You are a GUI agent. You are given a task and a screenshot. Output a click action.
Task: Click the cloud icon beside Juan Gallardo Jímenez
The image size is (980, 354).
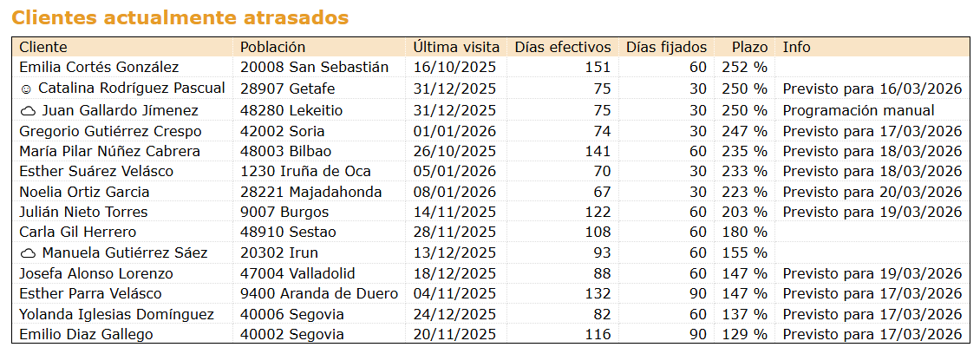pyautogui.click(x=28, y=110)
